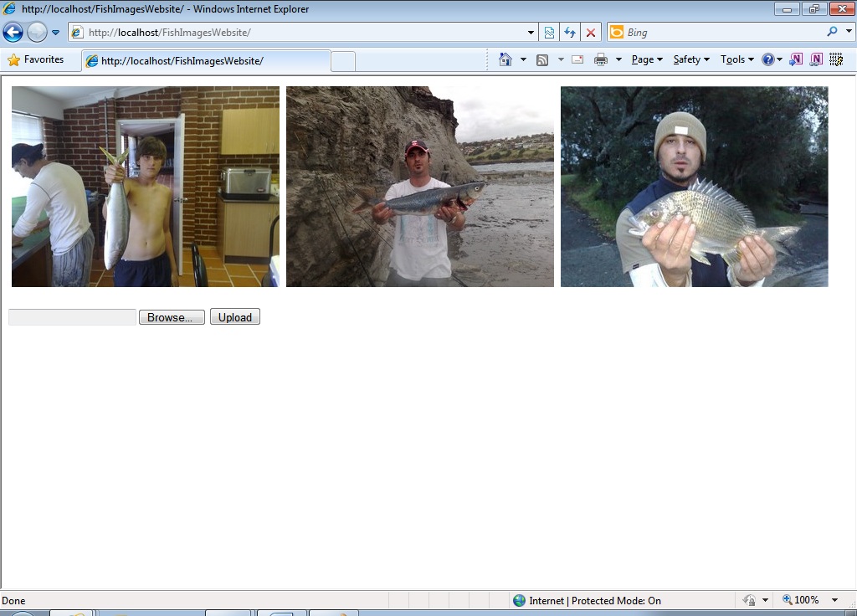
Task: Click the Upload button
Action: tap(235, 317)
